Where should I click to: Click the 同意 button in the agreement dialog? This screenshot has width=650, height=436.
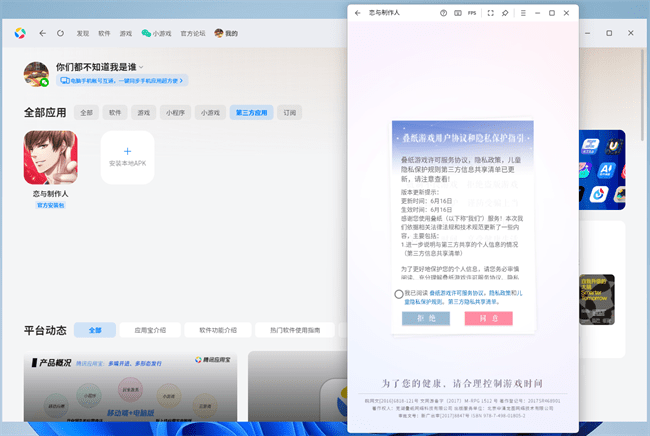click(488, 318)
